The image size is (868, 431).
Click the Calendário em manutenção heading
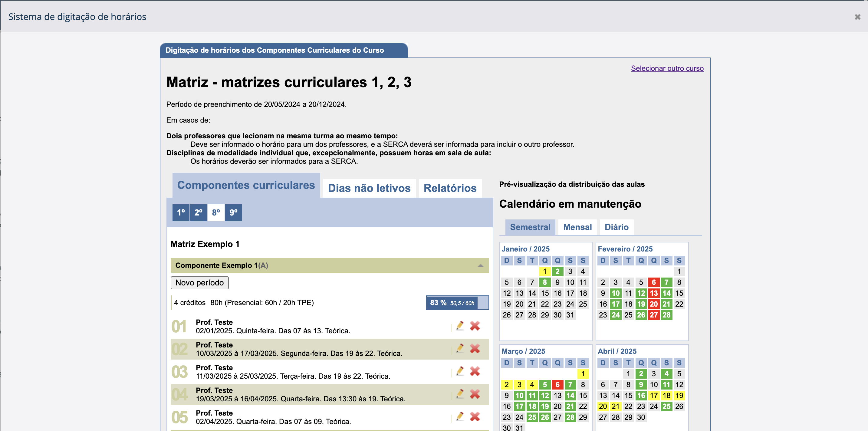click(x=570, y=204)
